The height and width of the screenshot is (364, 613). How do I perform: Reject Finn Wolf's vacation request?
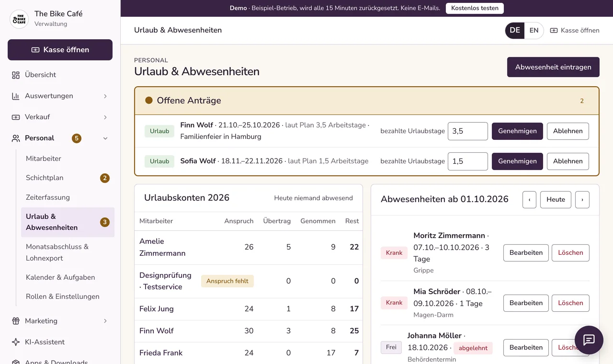(568, 131)
